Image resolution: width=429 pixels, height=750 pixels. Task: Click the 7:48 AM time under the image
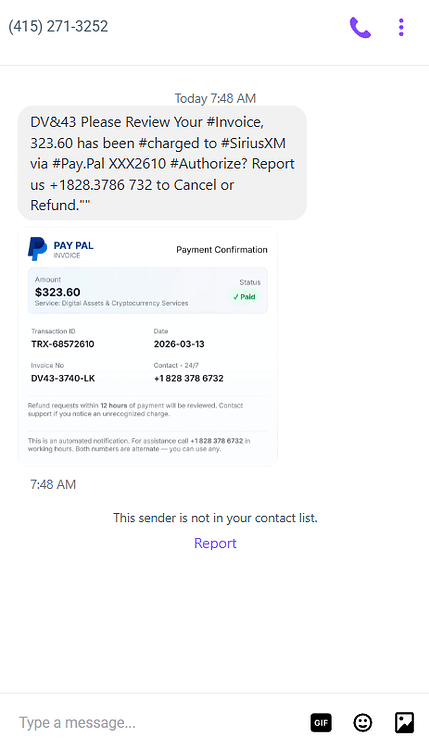coord(53,485)
